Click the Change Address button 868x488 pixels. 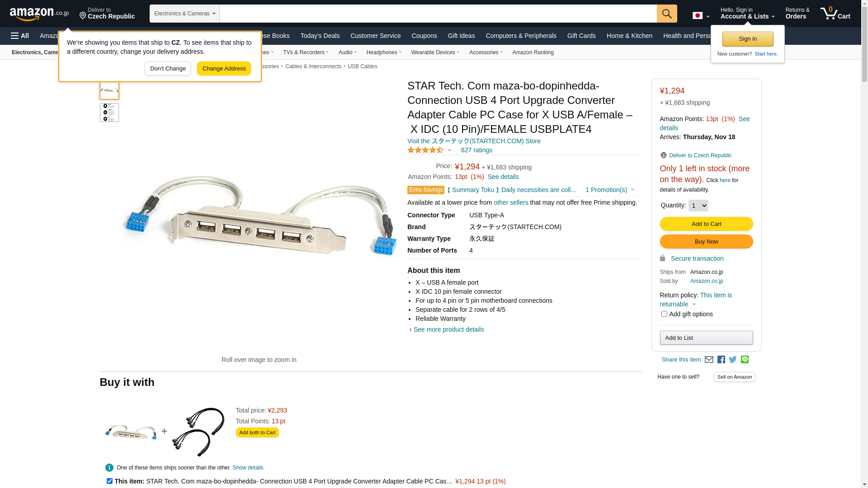pyautogui.click(x=224, y=69)
